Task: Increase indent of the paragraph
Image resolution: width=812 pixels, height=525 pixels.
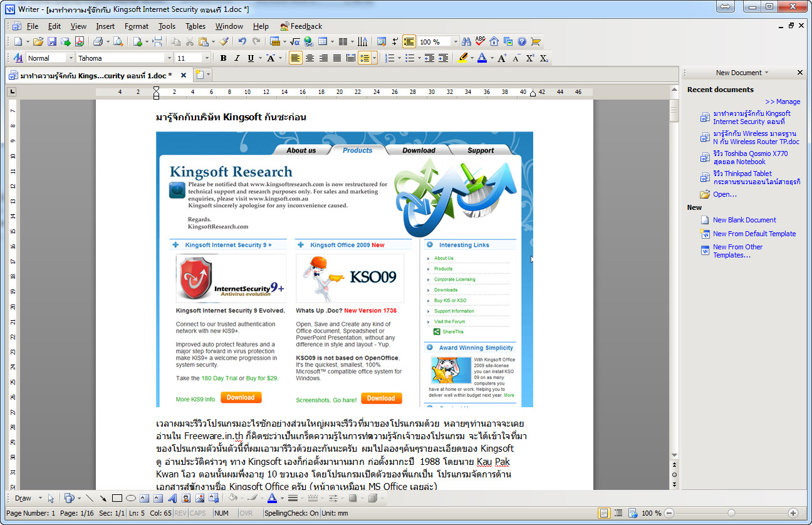Action: click(443, 58)
